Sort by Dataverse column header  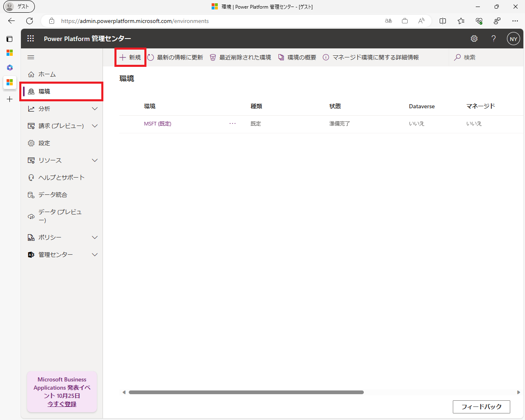tap(422, 106)
